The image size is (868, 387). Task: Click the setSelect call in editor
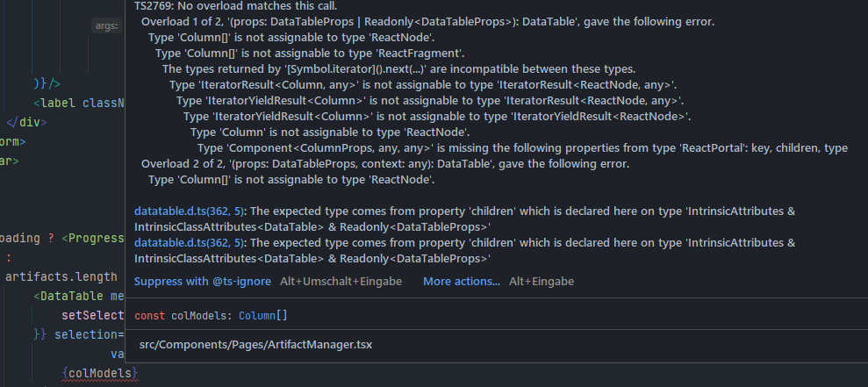pyautogui.click(x=93, y=315)
